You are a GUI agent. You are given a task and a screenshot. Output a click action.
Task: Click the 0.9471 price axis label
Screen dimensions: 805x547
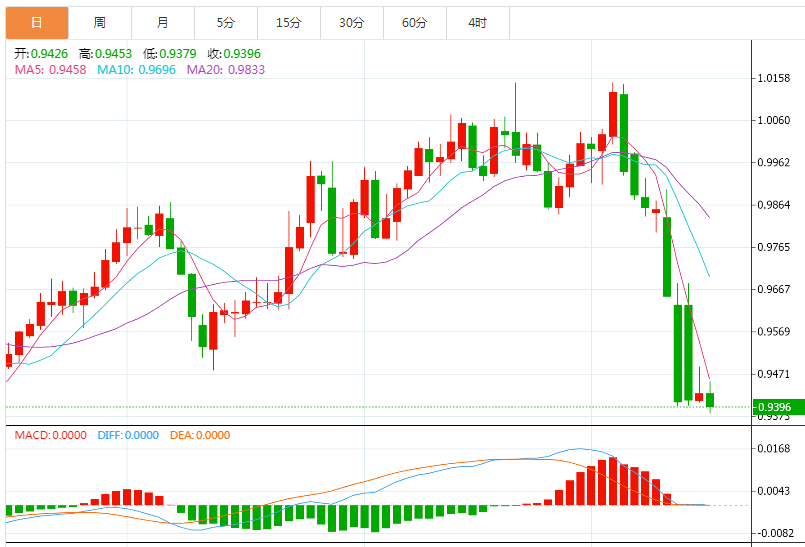[x=774, y=374]
